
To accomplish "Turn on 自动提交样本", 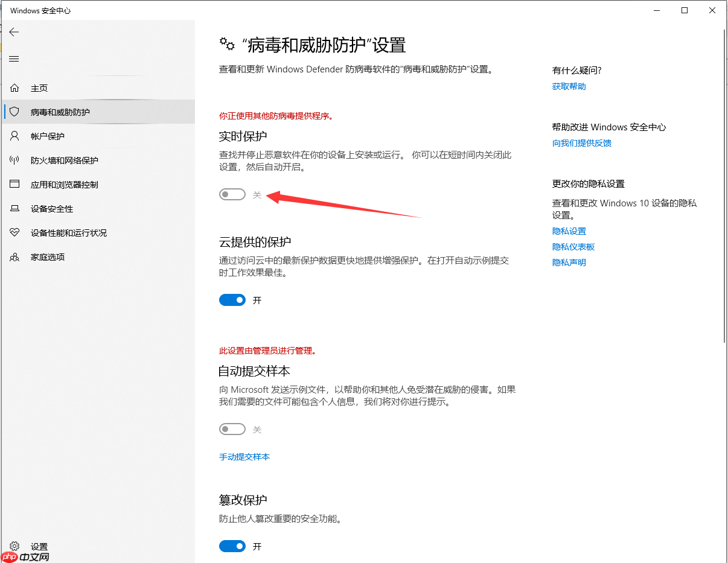I will [x=232, y=429].
